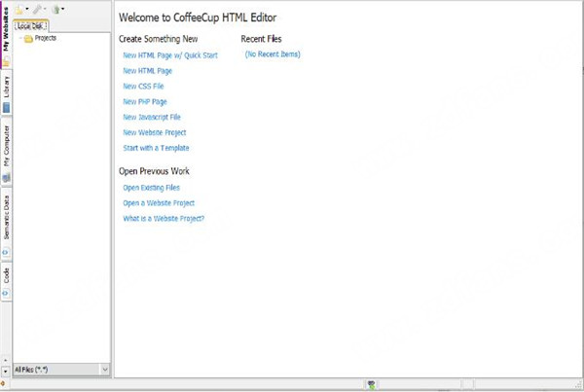Click the orange icon in status bar corner
The image size is (584, 392).
[x=3, y=383]
